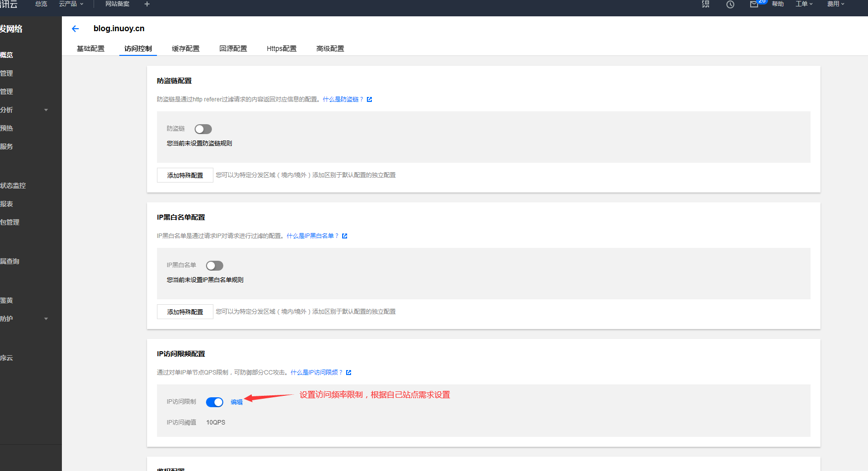The width and height of the screenshot is (868, 471).
Task: Select 概览 in the left sidebar
Action: click(6, 55)
